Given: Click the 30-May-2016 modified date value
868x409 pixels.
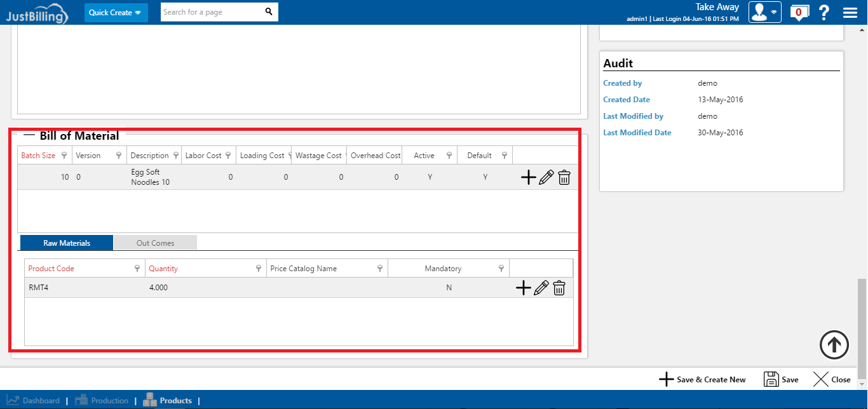Looking at the screenshot, I should (721, 133).
